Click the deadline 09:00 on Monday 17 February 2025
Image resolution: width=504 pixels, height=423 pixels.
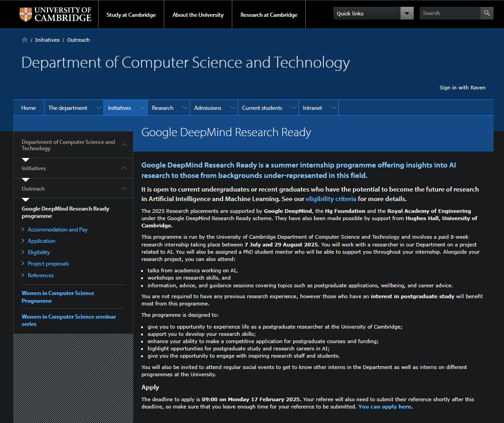[x=251, y=399]
